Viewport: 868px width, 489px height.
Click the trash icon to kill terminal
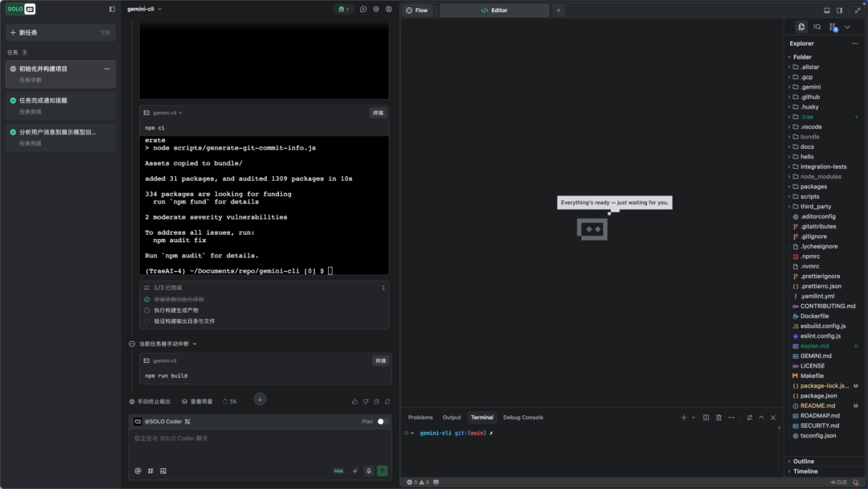[719, 417]
